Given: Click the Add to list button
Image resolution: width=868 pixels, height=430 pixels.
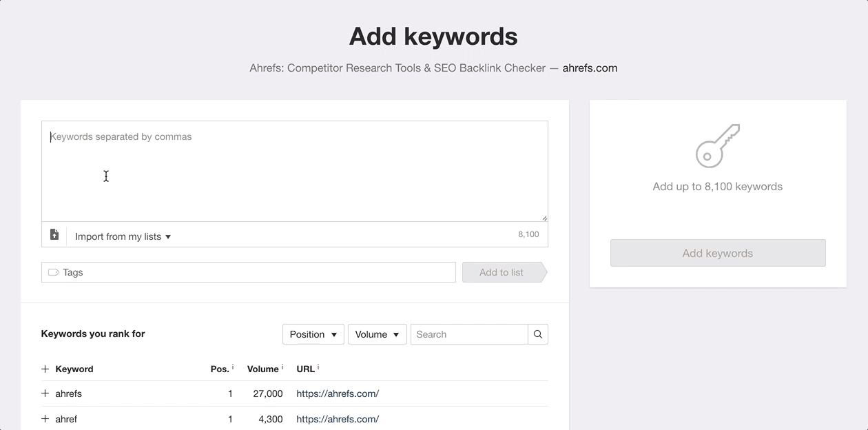Looking at the screenshot, I should click(502, 272).
